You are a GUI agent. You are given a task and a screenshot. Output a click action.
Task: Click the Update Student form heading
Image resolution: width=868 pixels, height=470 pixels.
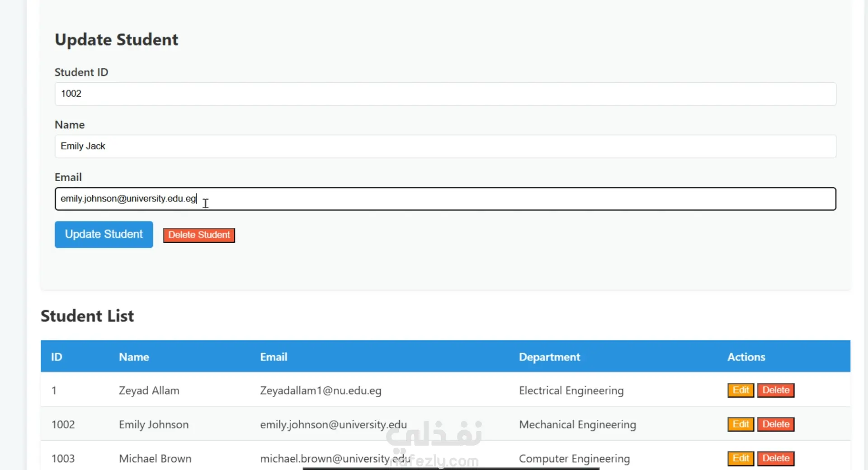(117, 40)
